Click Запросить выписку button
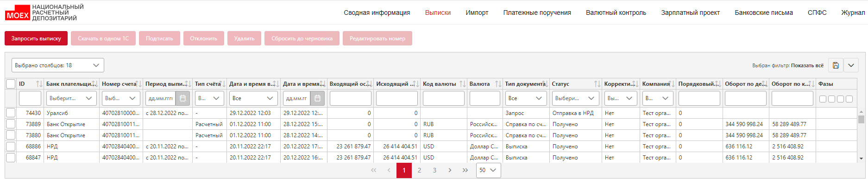 click(x=36, y=38)
